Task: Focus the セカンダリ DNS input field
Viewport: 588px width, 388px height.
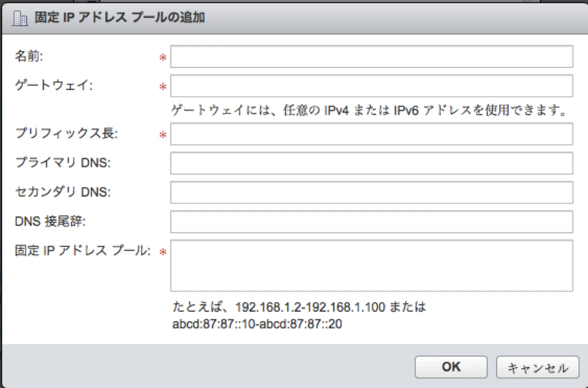Action: pyautogui.click(x=372, y=193)
